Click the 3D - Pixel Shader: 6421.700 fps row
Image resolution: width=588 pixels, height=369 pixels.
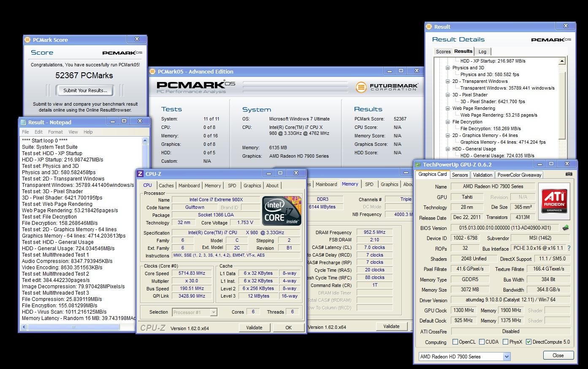[493, 101]
